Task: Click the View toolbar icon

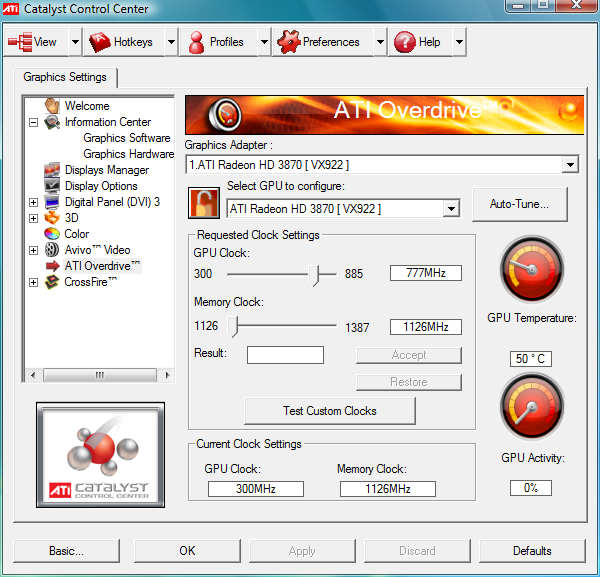Action: tap(20, 42)
